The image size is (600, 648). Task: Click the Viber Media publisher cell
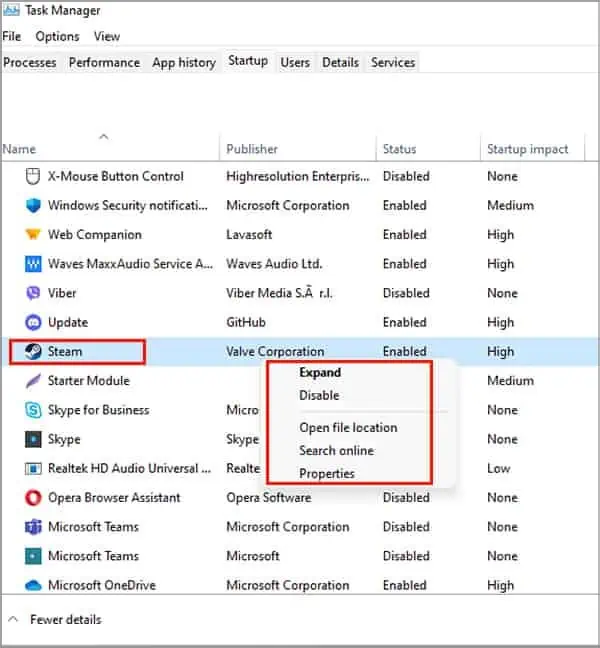click(x=279, y=293)
